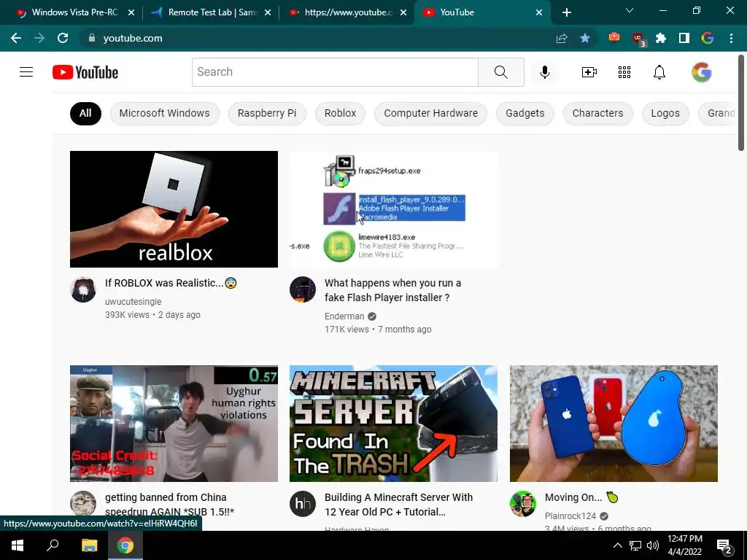Close the https://www.youtube.c tab
This screenshot has width=747, height=560.
pos(403,12)
